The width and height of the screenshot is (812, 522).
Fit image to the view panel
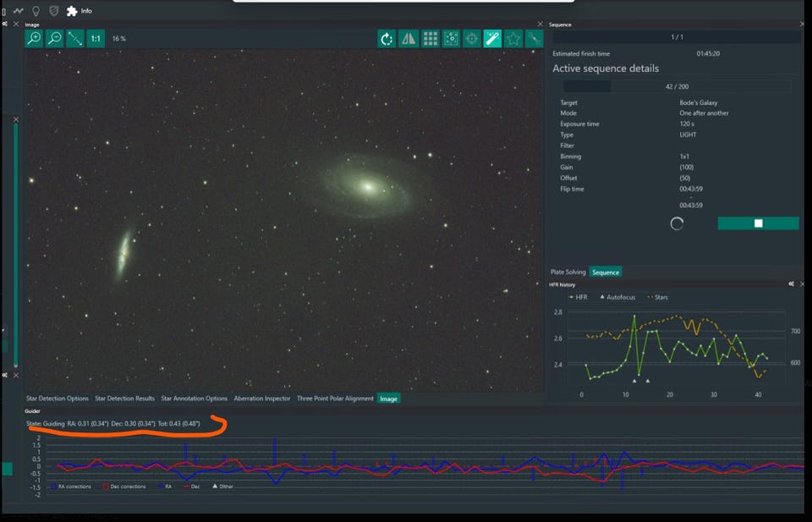pyautogui.click(x=75, y=38)
